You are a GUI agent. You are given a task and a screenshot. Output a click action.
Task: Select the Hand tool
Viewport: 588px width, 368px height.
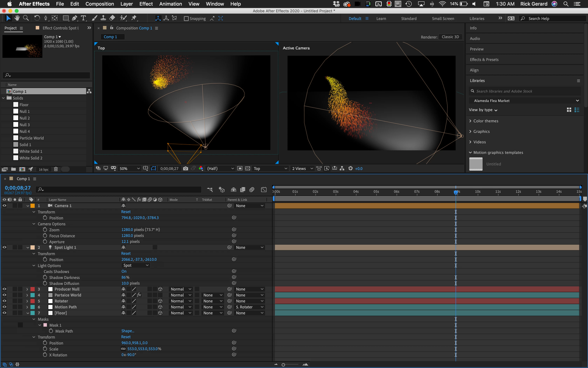[x=17, y=18]
